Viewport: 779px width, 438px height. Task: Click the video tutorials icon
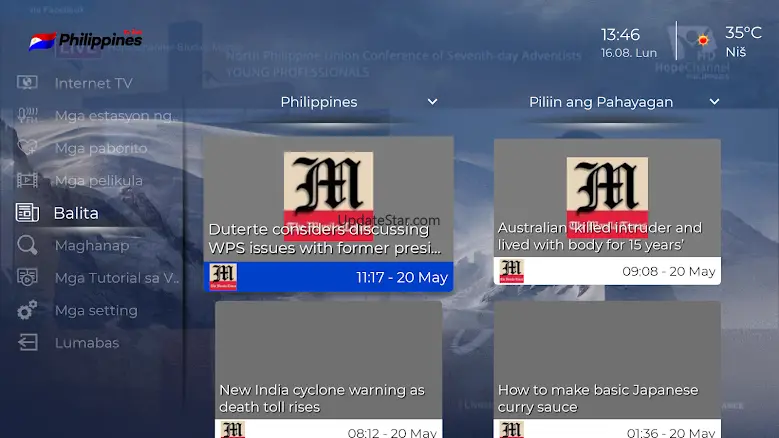coord(27,277)
